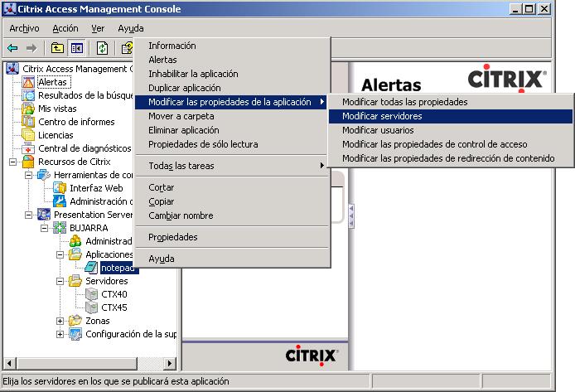Viewport: 575px width, 392px height.
Task: Click the Forward arrow toolbar icon
Action: [x=31, y=48]
